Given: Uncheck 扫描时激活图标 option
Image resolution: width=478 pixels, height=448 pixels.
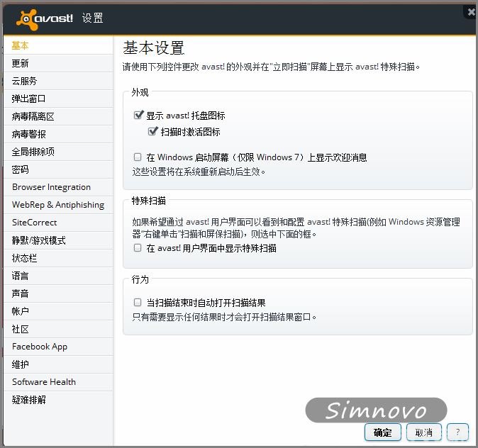Looking at the screenshot, I should tap(152, 132).
